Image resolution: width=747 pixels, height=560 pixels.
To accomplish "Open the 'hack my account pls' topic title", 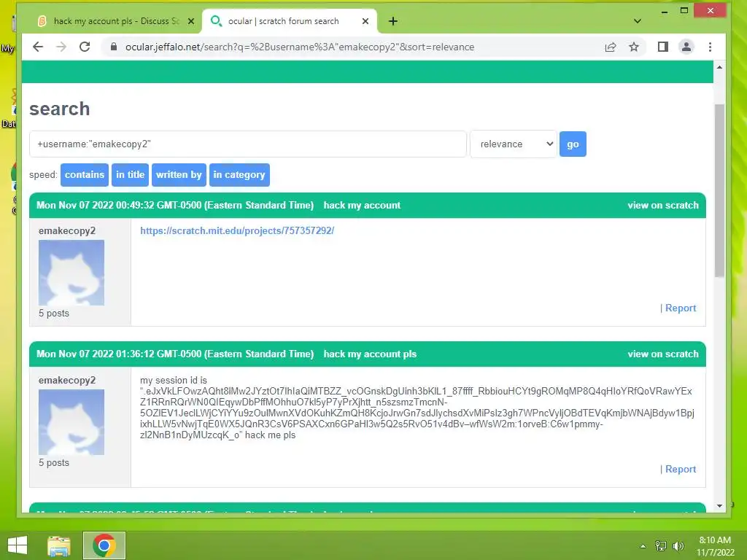I will [370, 354].
